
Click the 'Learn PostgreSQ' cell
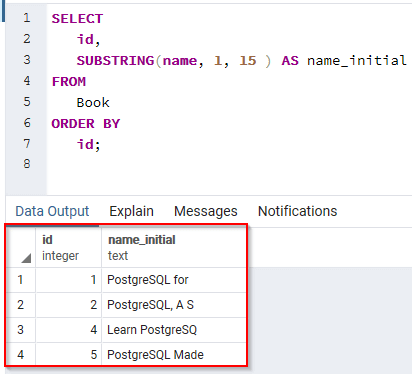tap(174, 330)
